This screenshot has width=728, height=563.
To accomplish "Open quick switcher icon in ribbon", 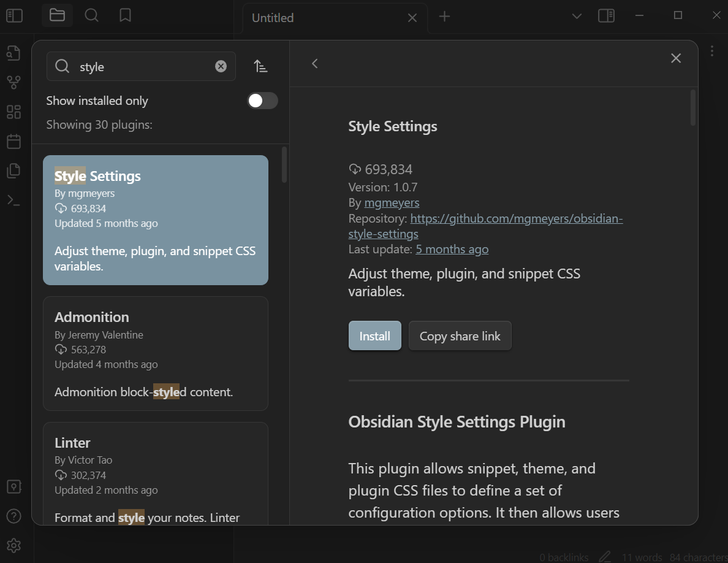I will point(13,53).
